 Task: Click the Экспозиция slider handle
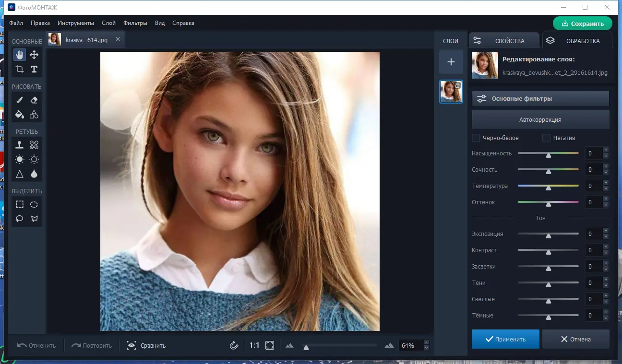[549, 235]
